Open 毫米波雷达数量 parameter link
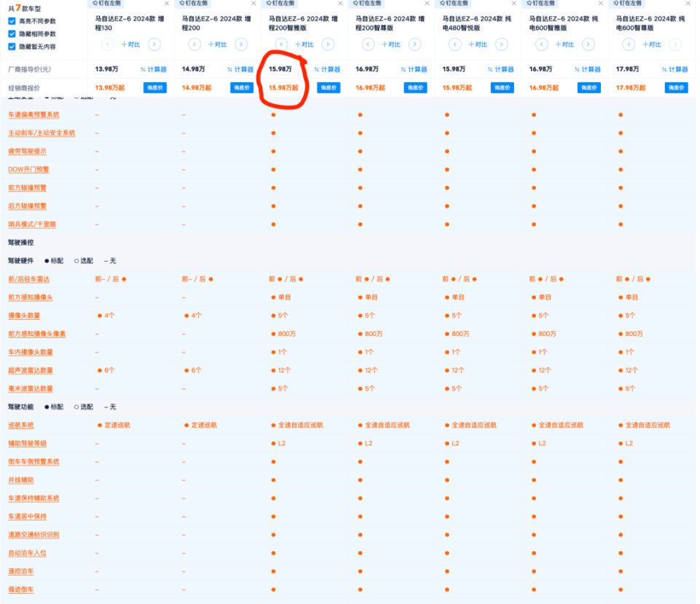The height and width of the screenshot is (604, 700). click(31, 388)
